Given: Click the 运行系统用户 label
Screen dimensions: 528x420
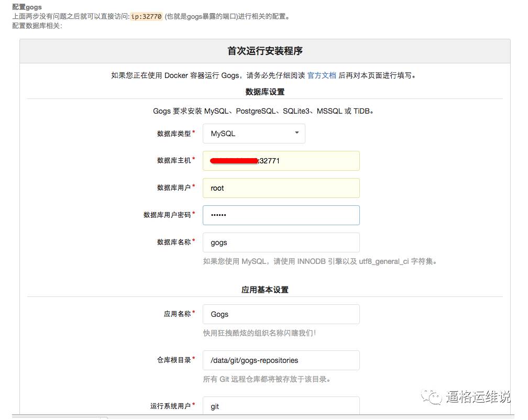Looking at the screenshot, I should click(x=171, y=406).
